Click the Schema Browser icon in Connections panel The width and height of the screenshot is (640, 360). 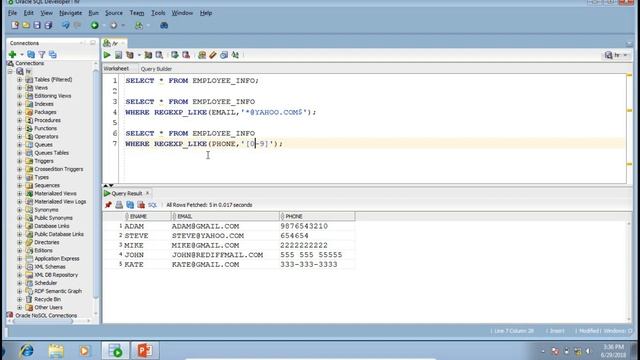pyautogui.click(x=53, y=54)
